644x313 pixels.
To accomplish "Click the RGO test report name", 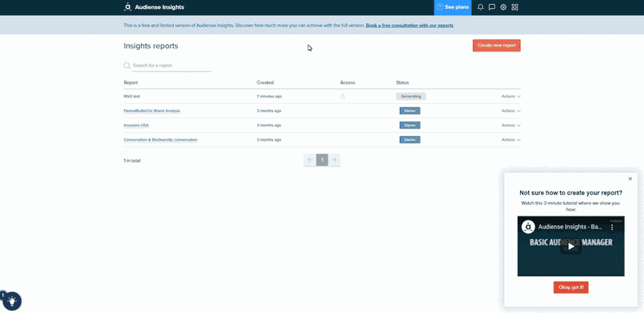I will pyautogui.click(x=132, y=97).
